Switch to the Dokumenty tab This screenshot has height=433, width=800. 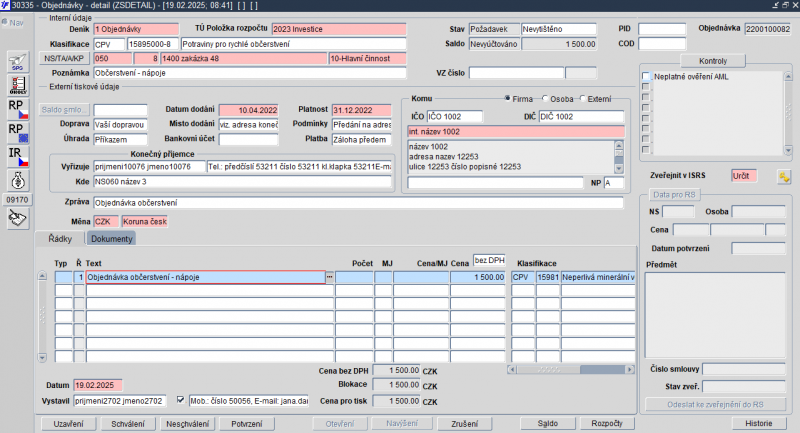coord(111,239)
